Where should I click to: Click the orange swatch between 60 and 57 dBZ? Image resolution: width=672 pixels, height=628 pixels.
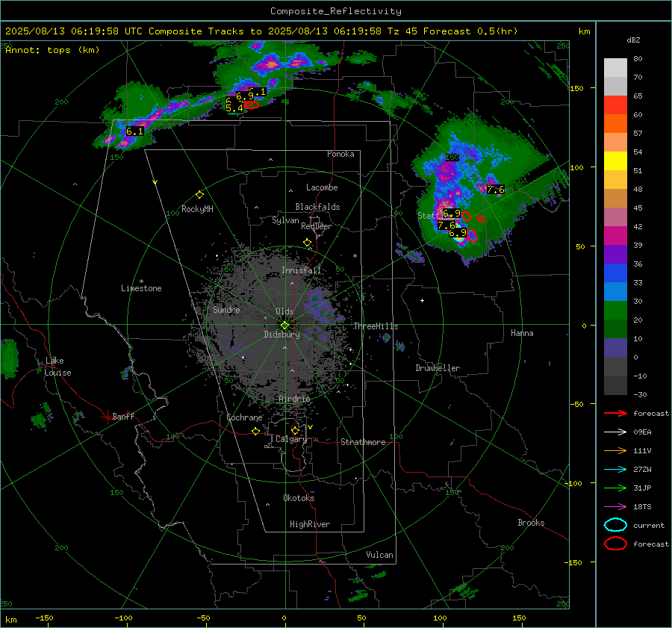pyautogui.click(x=615, y=124)
